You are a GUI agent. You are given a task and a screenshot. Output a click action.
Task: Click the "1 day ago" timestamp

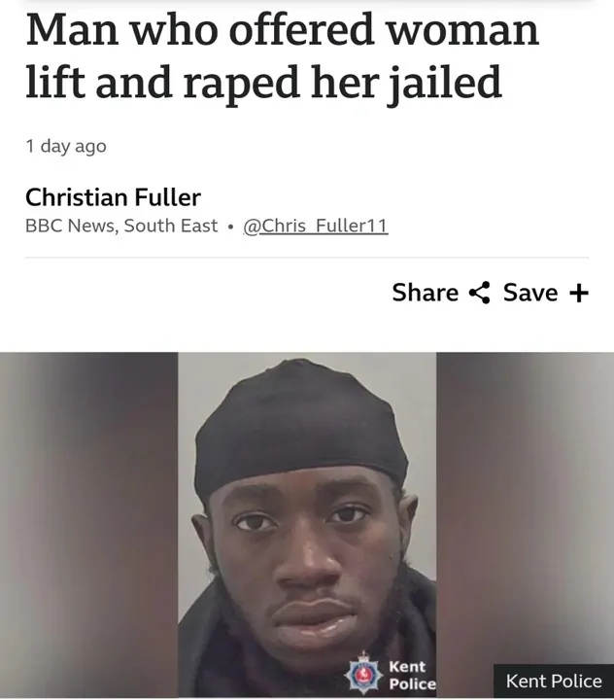coord(66,146)
